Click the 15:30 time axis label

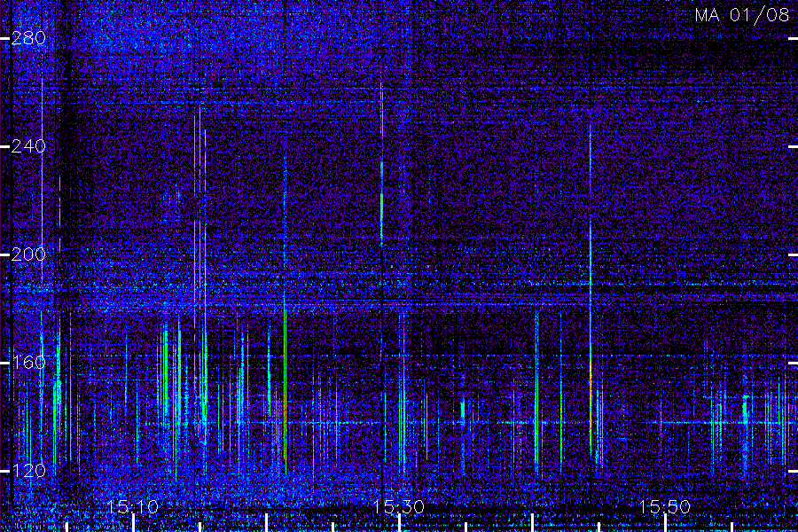(398, 507)
